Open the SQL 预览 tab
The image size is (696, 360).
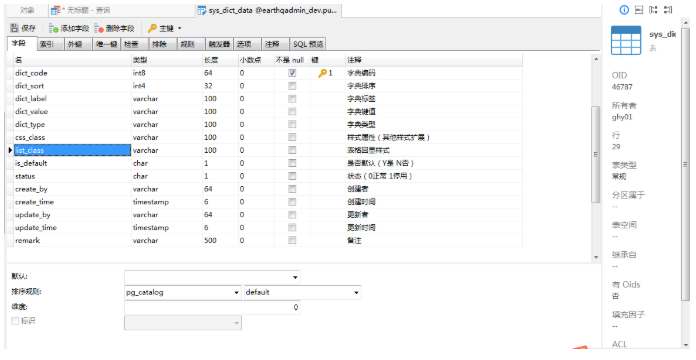tap(308, 44)
